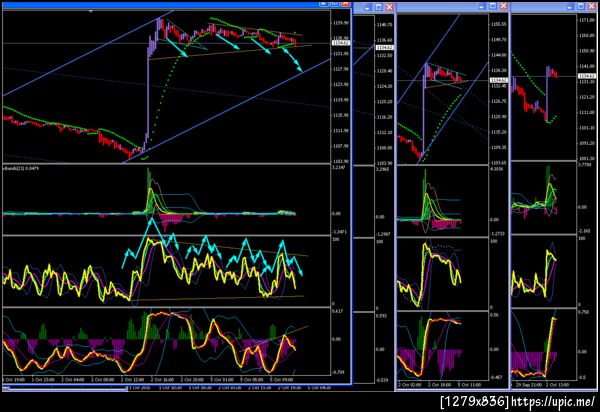Click the '2 Oct 16:00' time label on the main chart
Viewport: 600px width, 412px height.
click(162, 380)
